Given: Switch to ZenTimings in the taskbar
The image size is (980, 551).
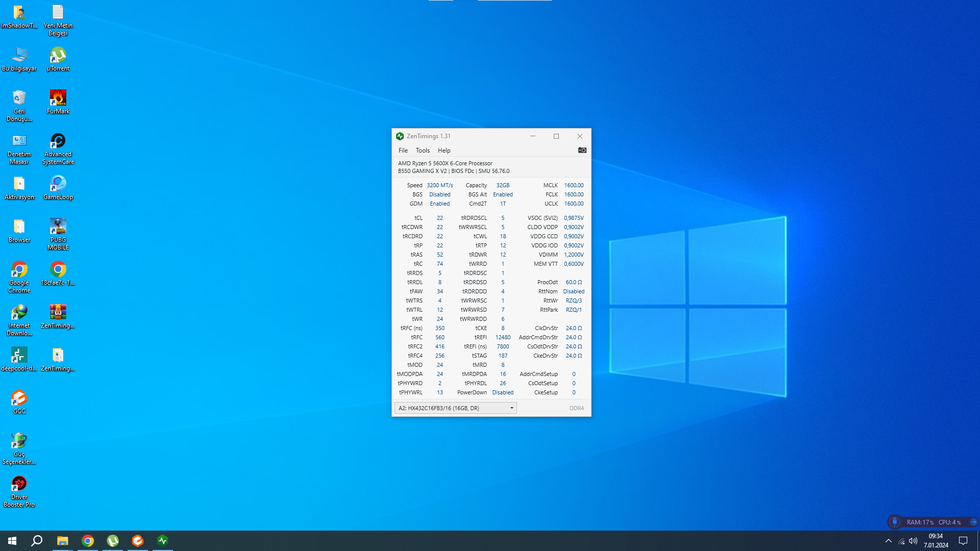Looking at the screenshot, I should tap(163, 541).
